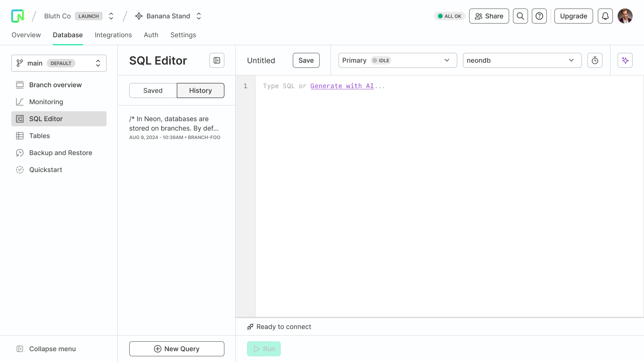Viewport: 644px width, 362px height.
Task: Open Backup and Restore in sidebar
Action: [60, 153]
